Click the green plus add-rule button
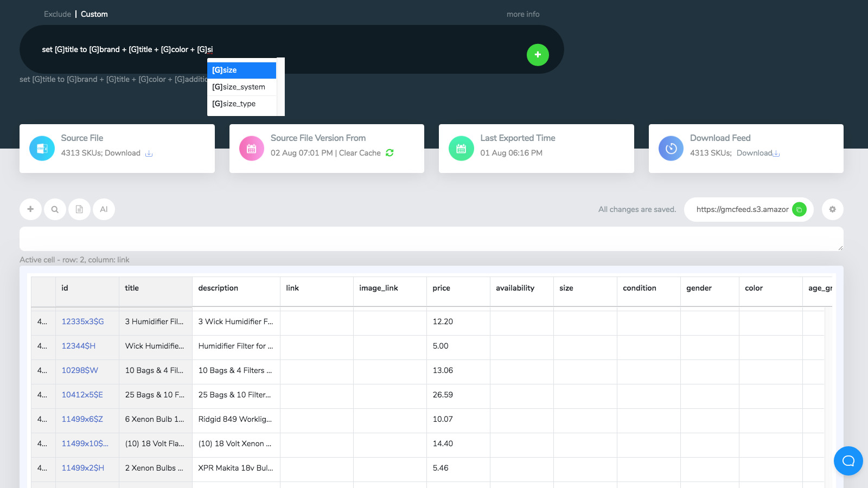 click(538, 55)
